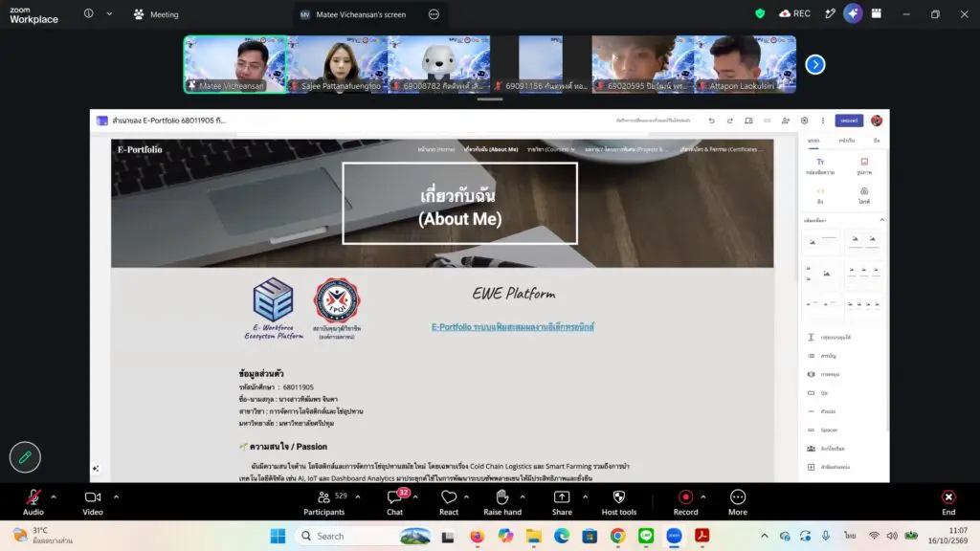Screen dimensions: 980x551
Task: Open the annotation pencil tool
Action: pyautogui.click(x=25, y=457)
